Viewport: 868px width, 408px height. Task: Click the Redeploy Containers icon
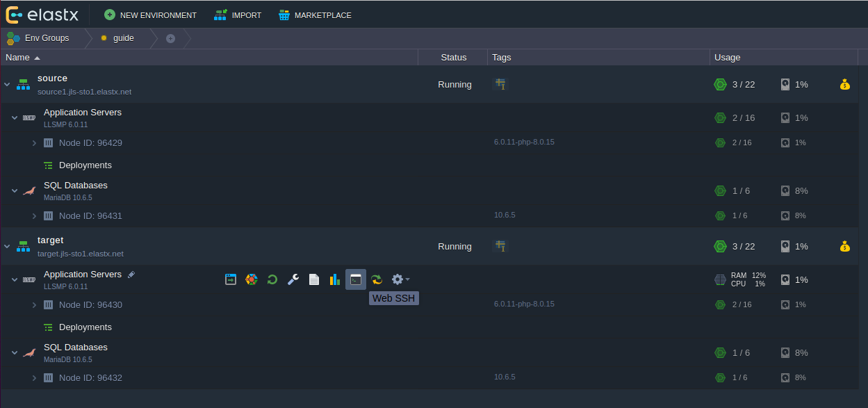click(x=377, y=279)
